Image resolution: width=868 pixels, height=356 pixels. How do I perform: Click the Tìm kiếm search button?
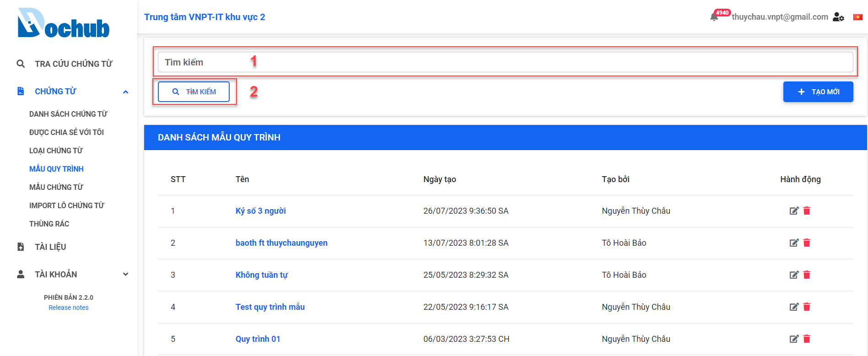(194, 92)
